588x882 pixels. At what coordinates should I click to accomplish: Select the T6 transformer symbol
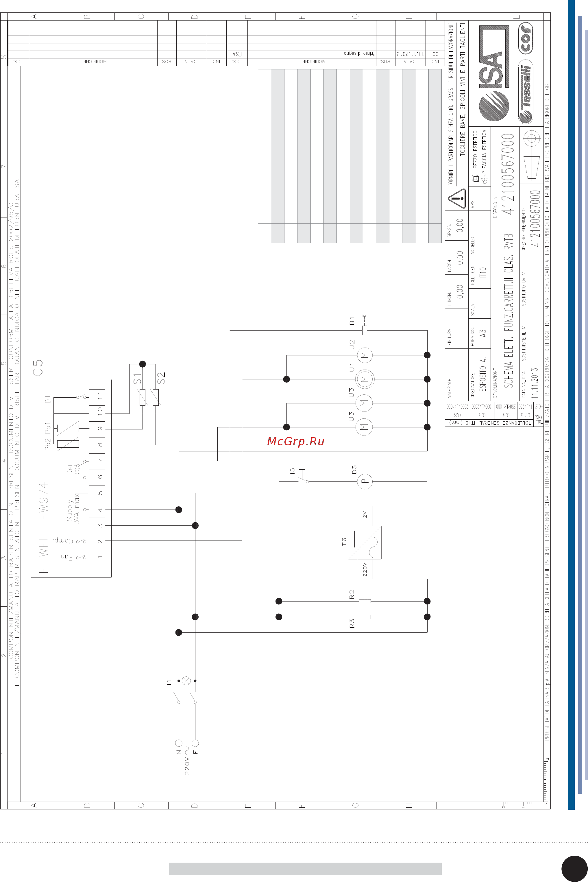click(x=365, y=543)
